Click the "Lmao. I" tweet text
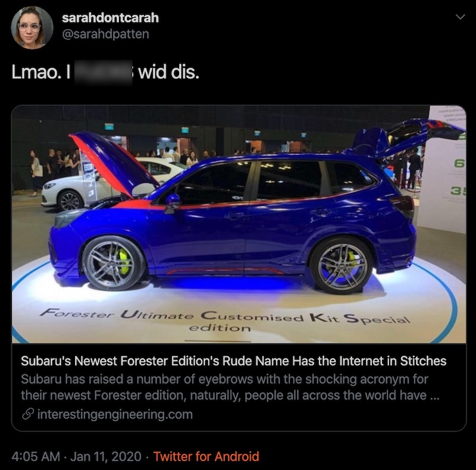Image resolution: width=476 pixels, height=470 pixels. pos(41,72)
